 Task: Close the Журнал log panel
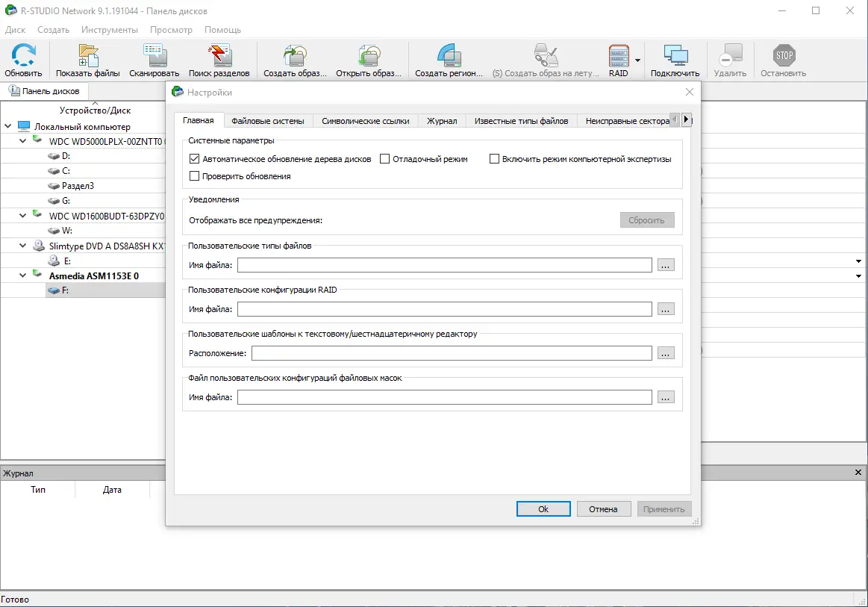858,473
